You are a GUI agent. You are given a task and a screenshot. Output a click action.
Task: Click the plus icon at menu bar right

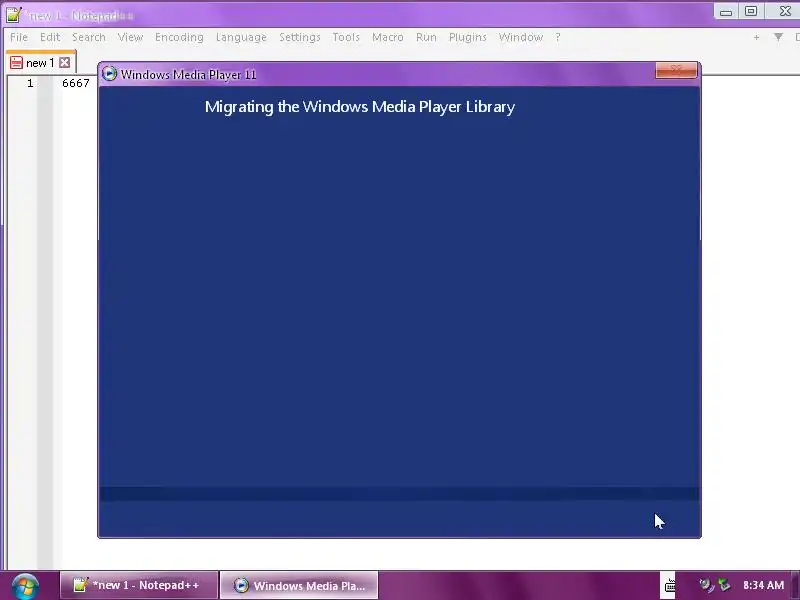tap(756, 37)
